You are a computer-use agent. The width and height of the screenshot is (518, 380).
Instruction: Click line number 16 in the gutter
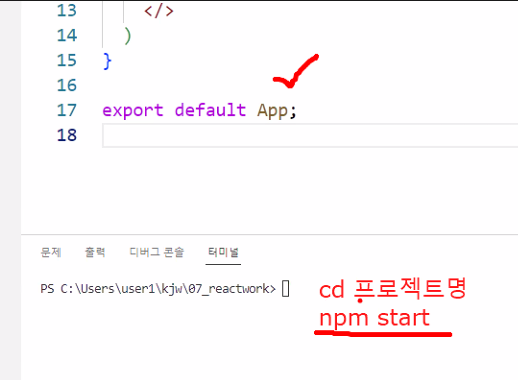click(67, 85)
